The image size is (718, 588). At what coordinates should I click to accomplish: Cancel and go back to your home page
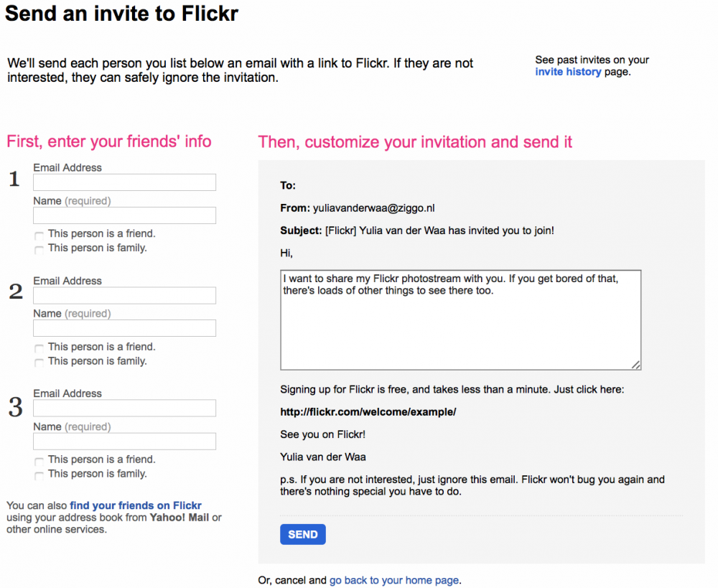point(393,580)
